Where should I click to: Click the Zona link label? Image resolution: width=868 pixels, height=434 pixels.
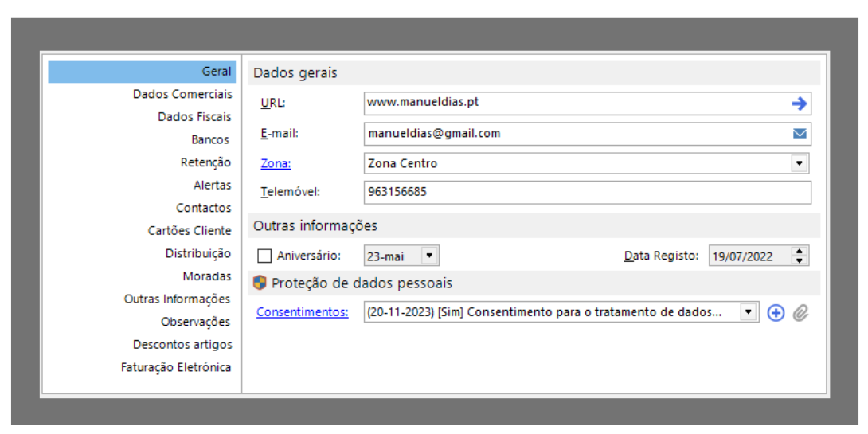[276, 164]
